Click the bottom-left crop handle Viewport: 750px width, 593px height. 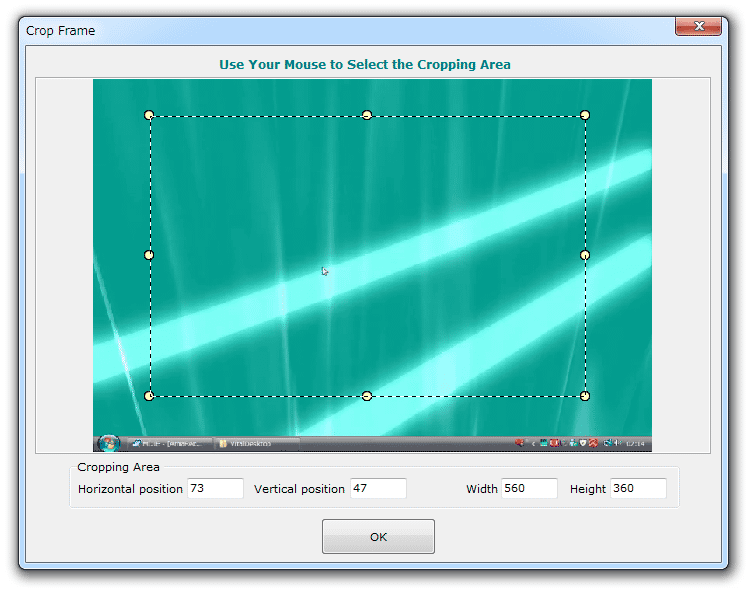coord(149,396)
